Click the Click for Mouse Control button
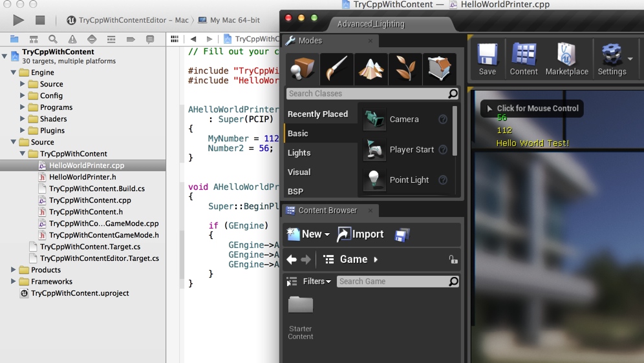The width and height of the screenshot is (644, 363). (x=532, y=109)
